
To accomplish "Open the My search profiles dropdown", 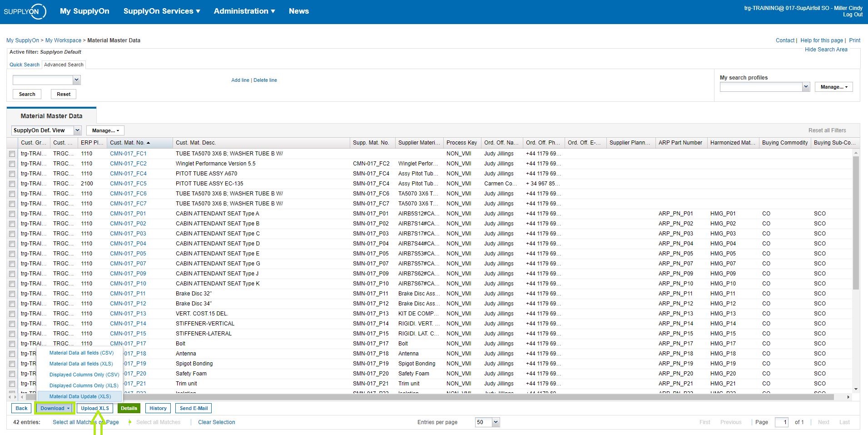I will click(806, 87).
